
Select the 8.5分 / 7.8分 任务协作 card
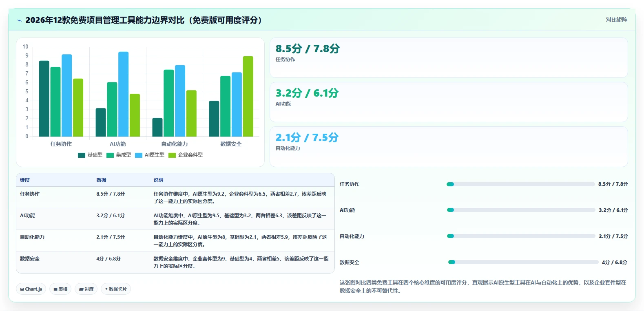point(449,58)
